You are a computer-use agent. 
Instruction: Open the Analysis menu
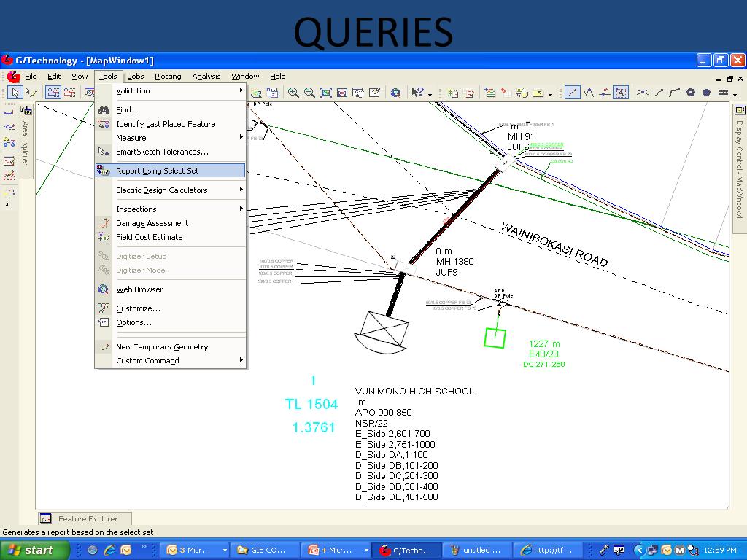tap(206, 76)
